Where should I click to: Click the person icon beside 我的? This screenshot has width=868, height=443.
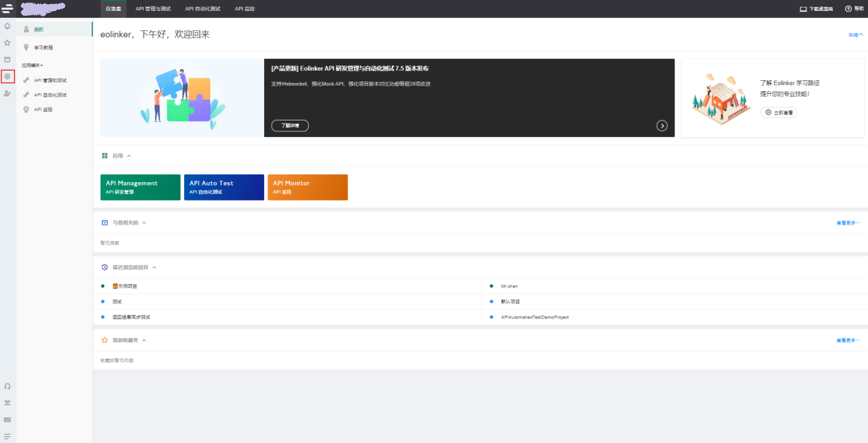[26, 29]
